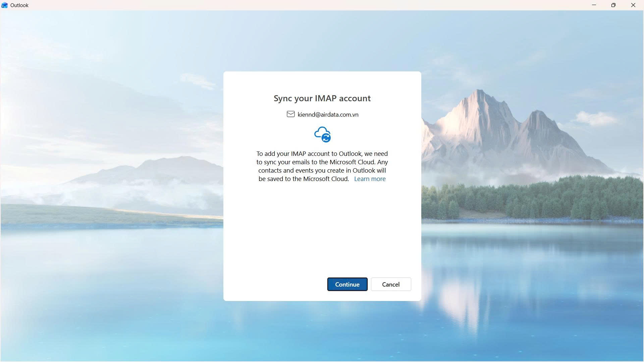Restore down the Outlook window
The height and width of the screenshot is (362, 644).
tap(613, 5)
